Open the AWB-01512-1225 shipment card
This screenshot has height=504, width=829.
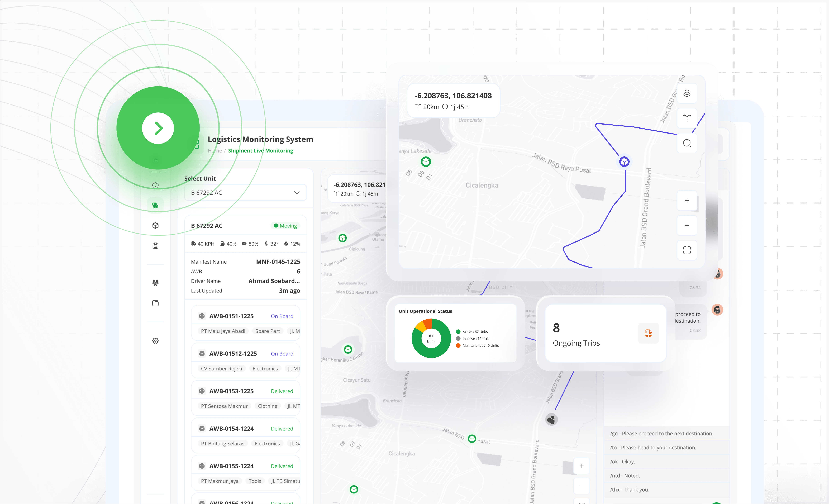coord(246,360)
